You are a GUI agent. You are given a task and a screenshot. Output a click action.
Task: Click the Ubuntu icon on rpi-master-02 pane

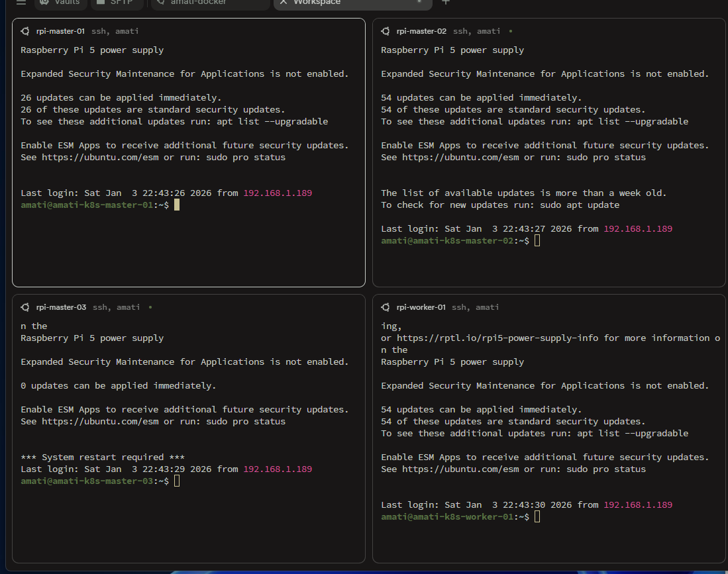pos(386,31)
